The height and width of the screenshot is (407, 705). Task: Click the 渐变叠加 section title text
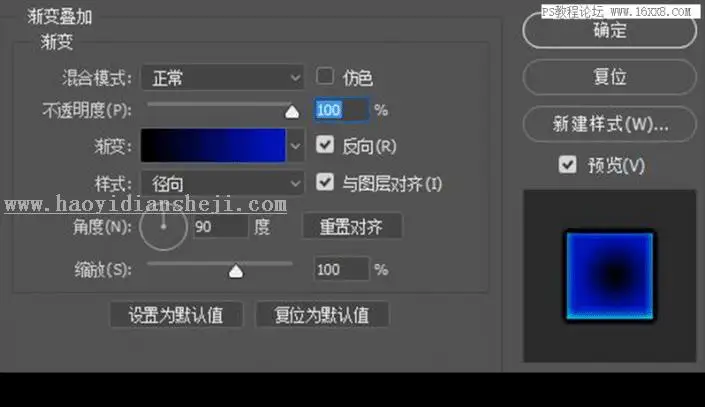tap(59, 17)
